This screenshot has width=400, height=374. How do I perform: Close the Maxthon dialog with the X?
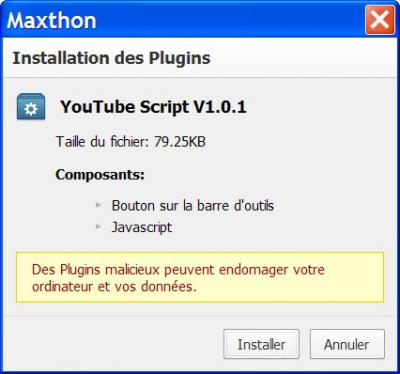(x=380, y=20)
